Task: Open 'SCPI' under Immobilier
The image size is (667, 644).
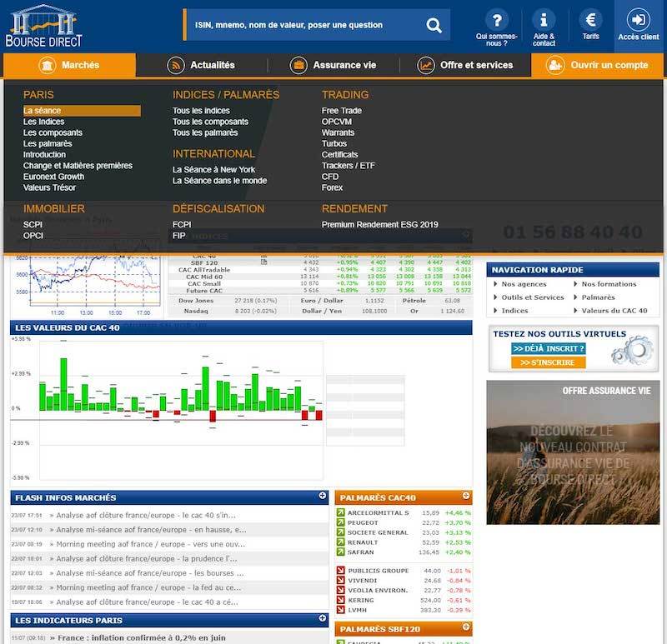Action: point(33,224)
